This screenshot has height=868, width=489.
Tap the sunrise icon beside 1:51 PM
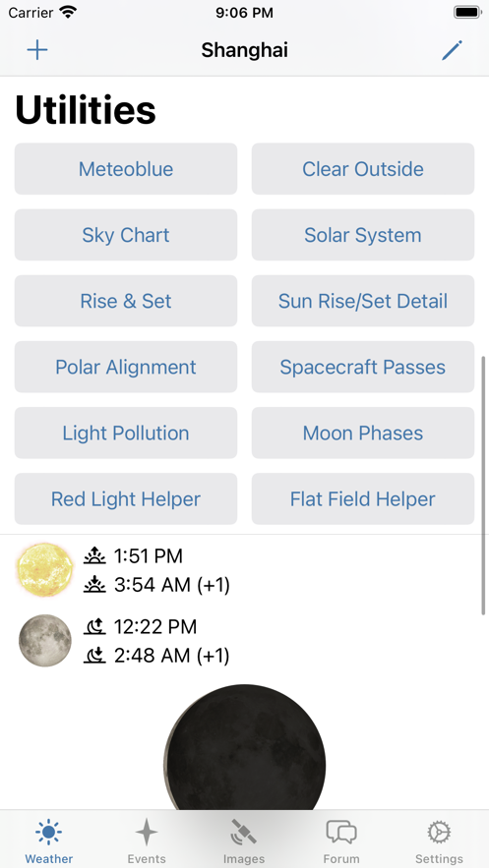pyautogui.click(x=94, y=555)
